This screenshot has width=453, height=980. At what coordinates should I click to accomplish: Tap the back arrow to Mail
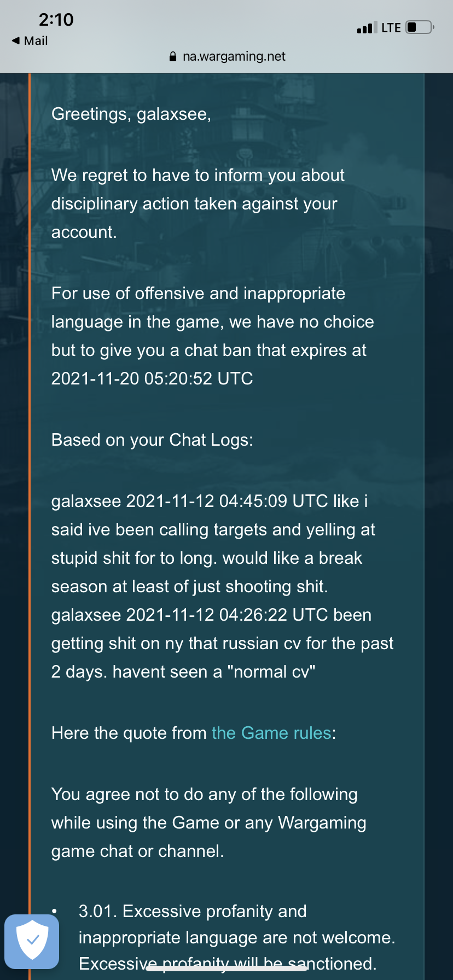point(15,41)
